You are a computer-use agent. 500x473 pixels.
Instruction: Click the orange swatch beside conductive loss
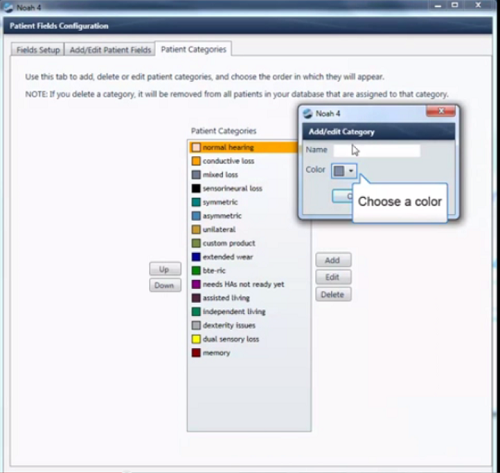coord(196,161)
